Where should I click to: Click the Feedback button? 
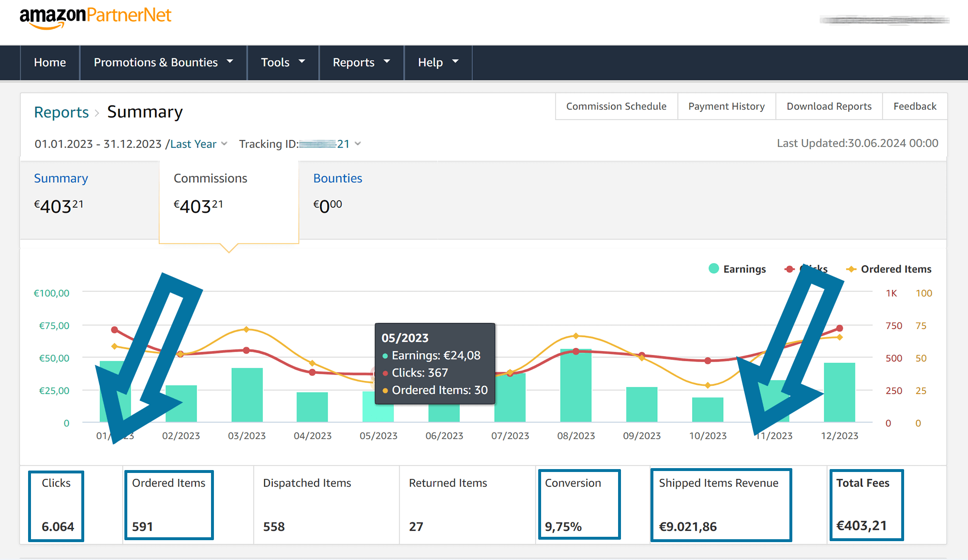pos(915,106)
